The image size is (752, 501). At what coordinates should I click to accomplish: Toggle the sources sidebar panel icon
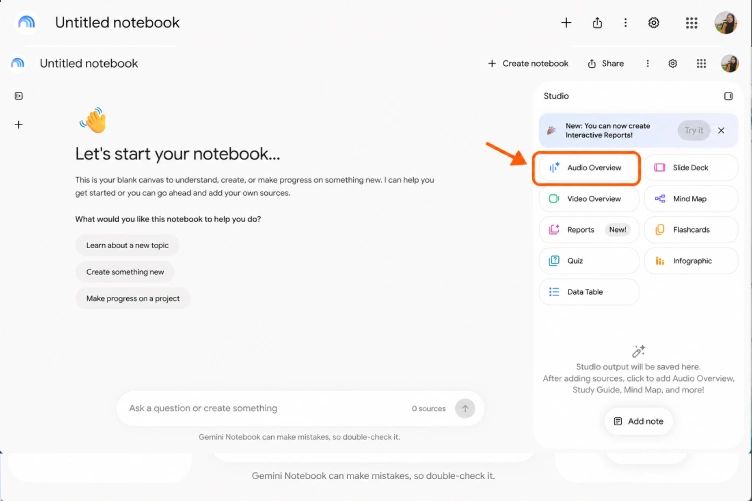tap(19, 96)
